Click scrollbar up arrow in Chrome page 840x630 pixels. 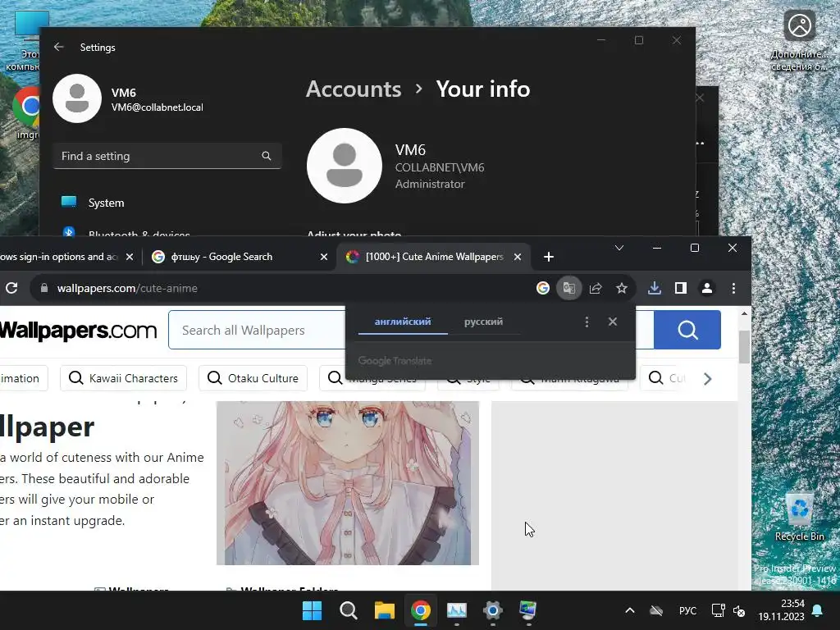pyautogui.click(x=744, y=314)
